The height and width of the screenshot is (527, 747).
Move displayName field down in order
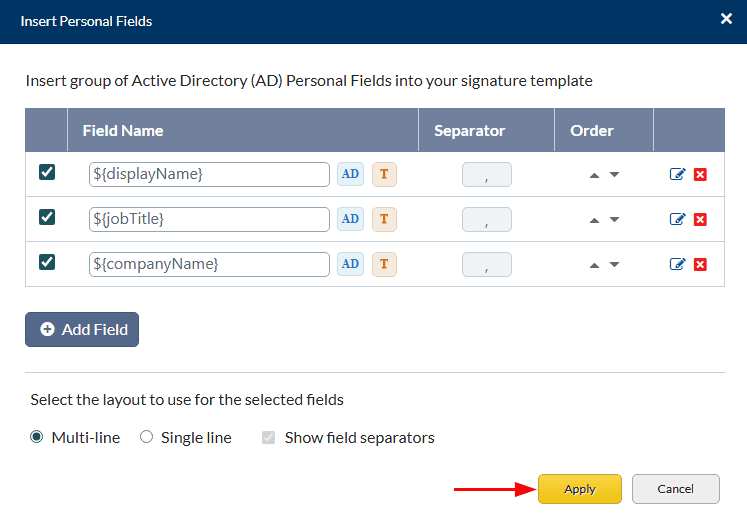614,175
